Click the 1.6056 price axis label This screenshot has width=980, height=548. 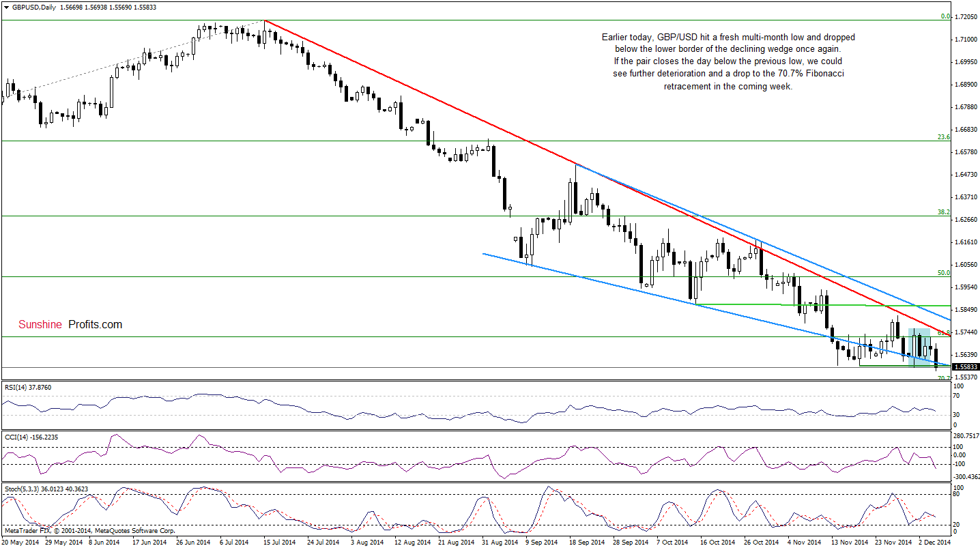[966, 264]
